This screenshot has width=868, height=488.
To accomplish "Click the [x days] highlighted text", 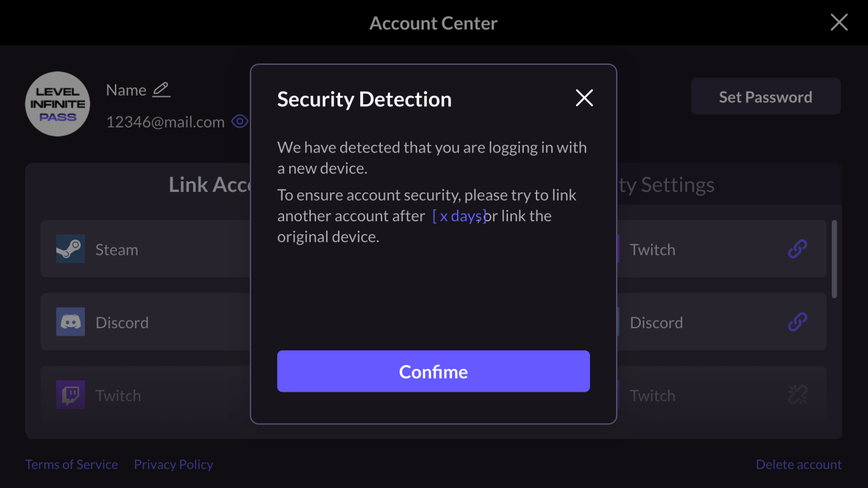I will (459, 216).
